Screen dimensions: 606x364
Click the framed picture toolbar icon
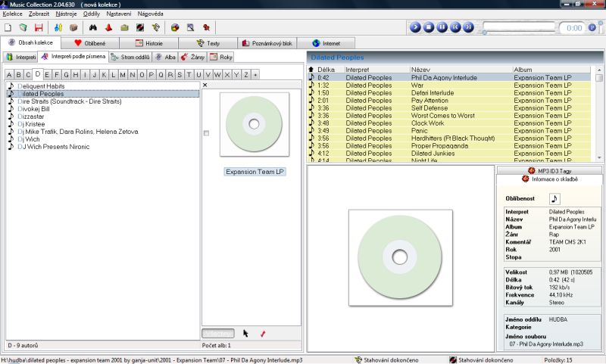click(x=191, y=28)
